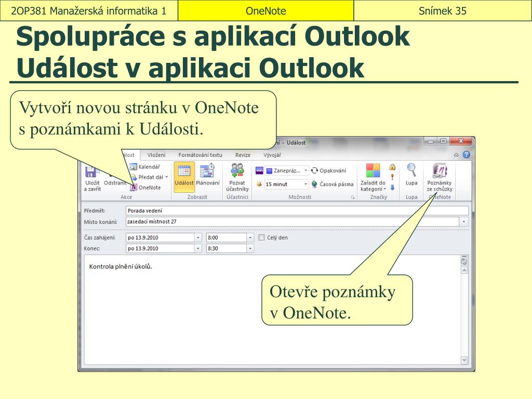This screenshot has width=532, height=399.
Task: Open Kalendář from the Akce group
Action: [x=145, y=167]
